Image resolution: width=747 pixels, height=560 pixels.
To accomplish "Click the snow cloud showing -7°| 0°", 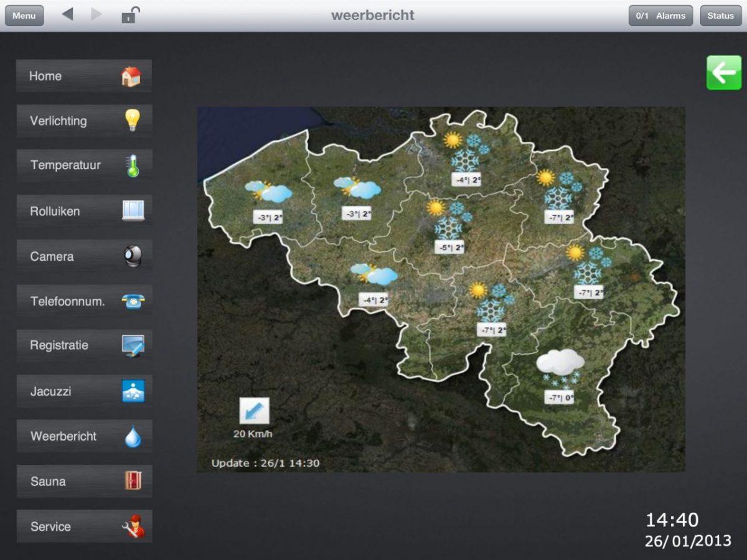I will tap(560, 367).
